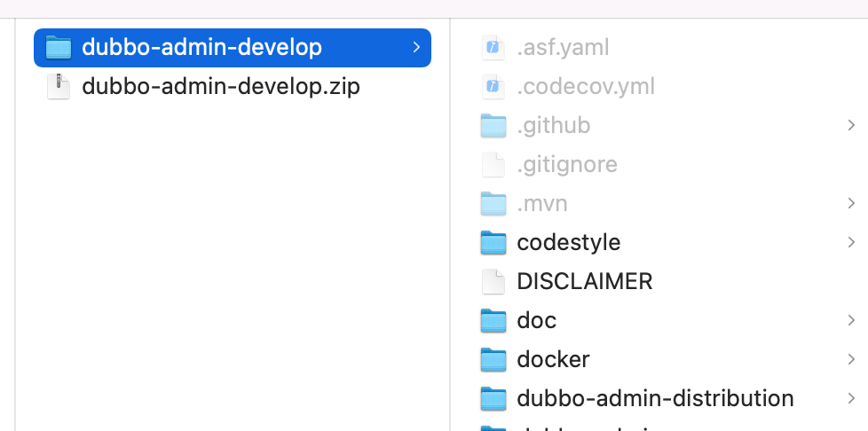Click the dubbo-admin-develop.zip archive icon

coord(59,87)
